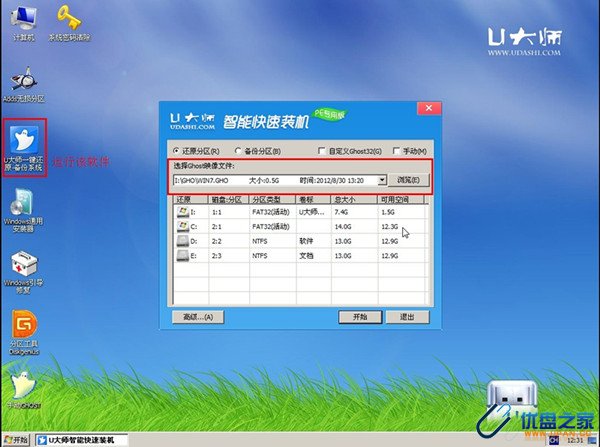Select the D: NTFS 软件 partition row
Viewport: 600px width, 447px height.
click(x=300, y=241)
